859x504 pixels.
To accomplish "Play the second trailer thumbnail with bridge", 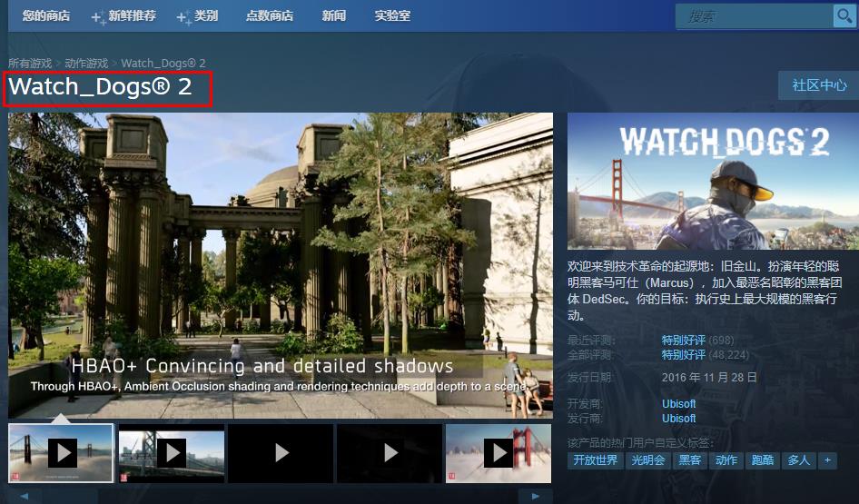I will pos(172,453).
